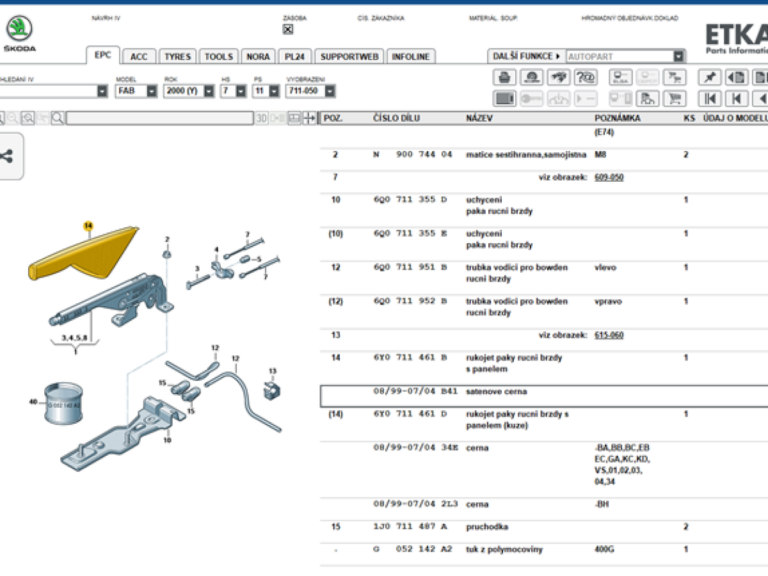Viewport: 768px width, 576px height.
Task: Toggle the Zasoba checkbox
Action: tap(288, 29)
